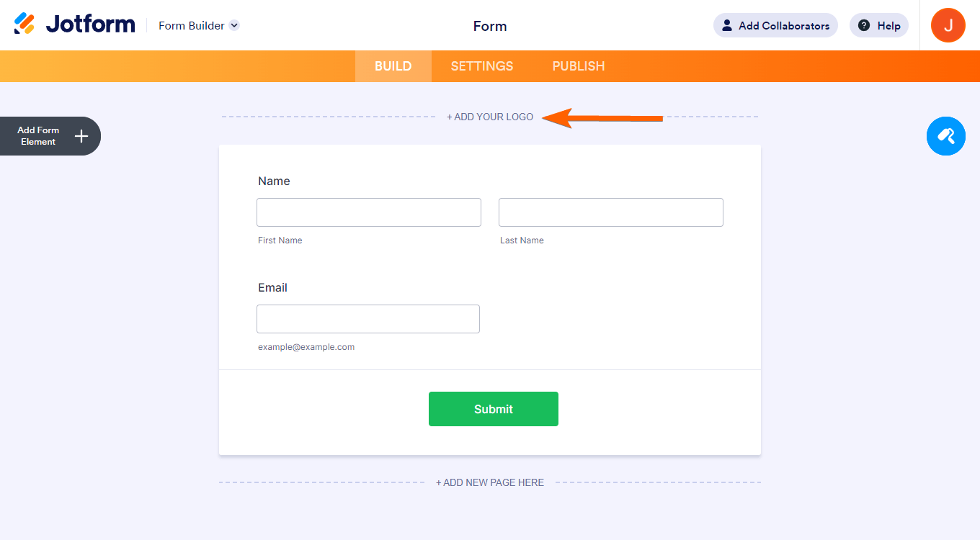Click the First Name input field

[x=369, y=212]
